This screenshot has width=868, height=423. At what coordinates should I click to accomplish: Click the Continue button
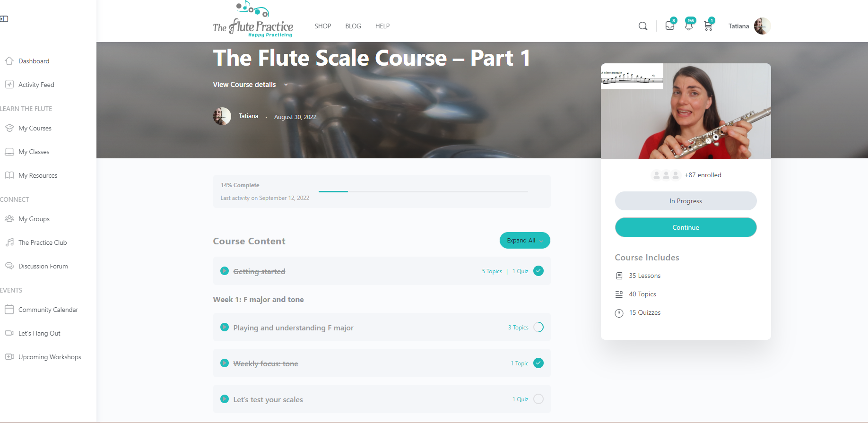[x=686, y=227]
